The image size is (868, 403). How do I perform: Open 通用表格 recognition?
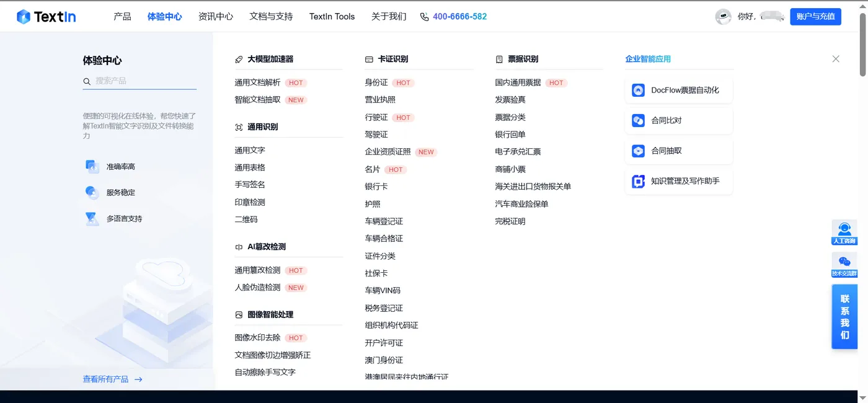[250, 167]
